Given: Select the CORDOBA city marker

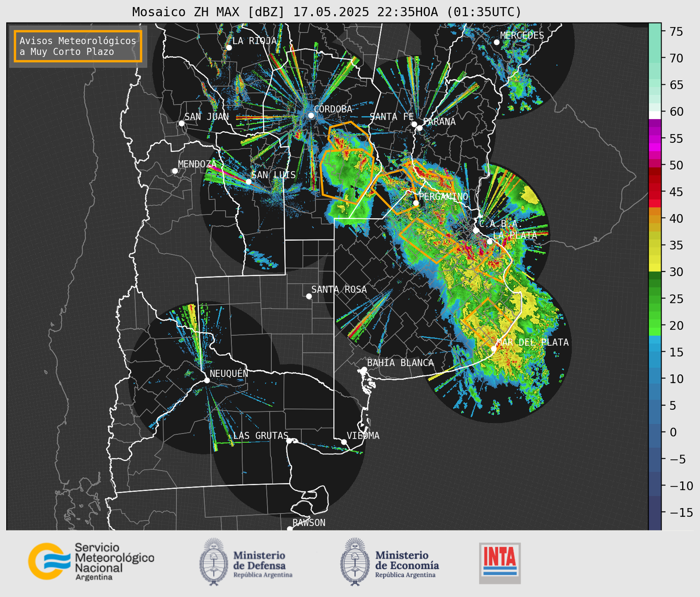Looking at the screenshot, I should (311, 115).
